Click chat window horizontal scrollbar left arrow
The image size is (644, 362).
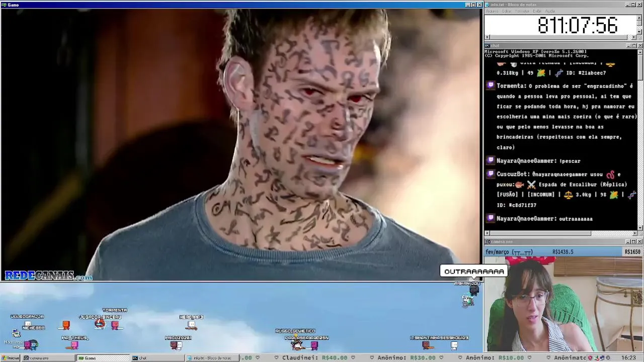[x=487, y=233]
